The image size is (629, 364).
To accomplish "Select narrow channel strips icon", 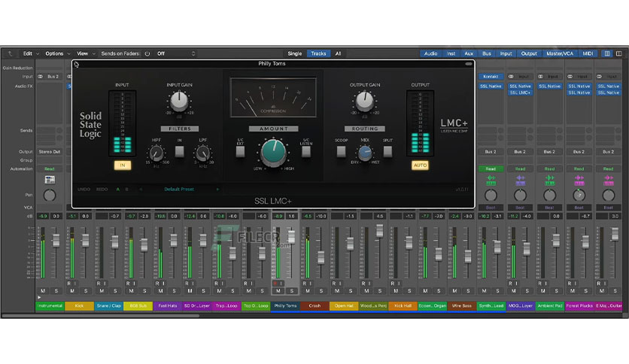I will (x=607, y=53).
